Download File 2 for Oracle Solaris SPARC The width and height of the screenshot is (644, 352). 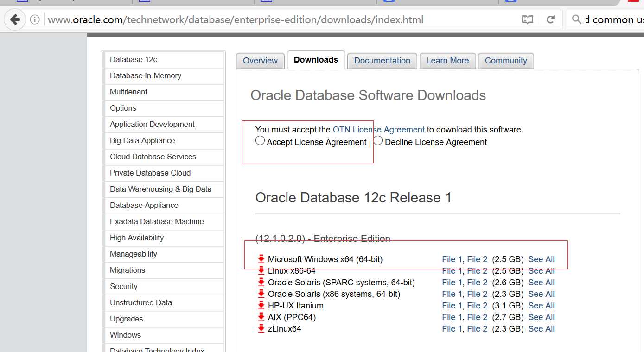[477, 283]
